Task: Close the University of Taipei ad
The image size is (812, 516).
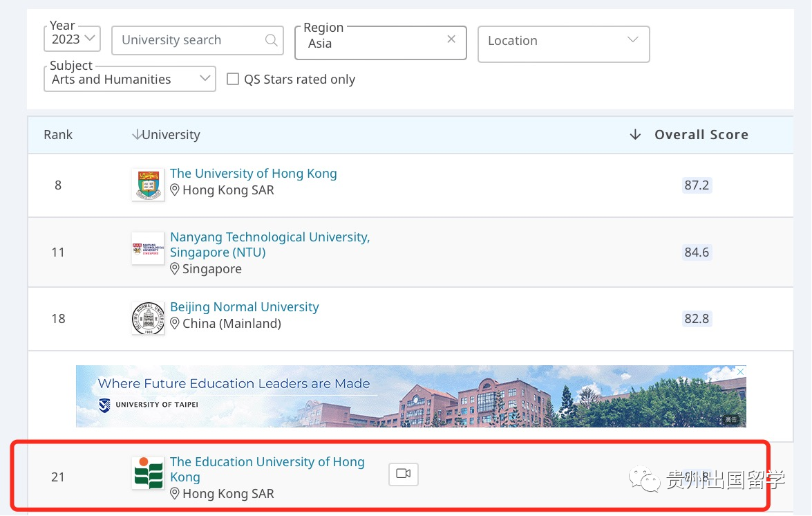Action: (x=741, y=371)
